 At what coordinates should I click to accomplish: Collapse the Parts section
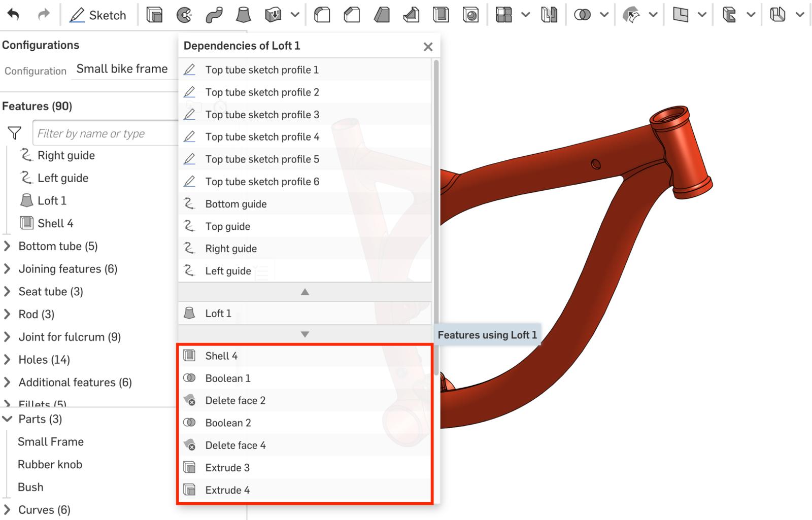(x=7, y=419)
